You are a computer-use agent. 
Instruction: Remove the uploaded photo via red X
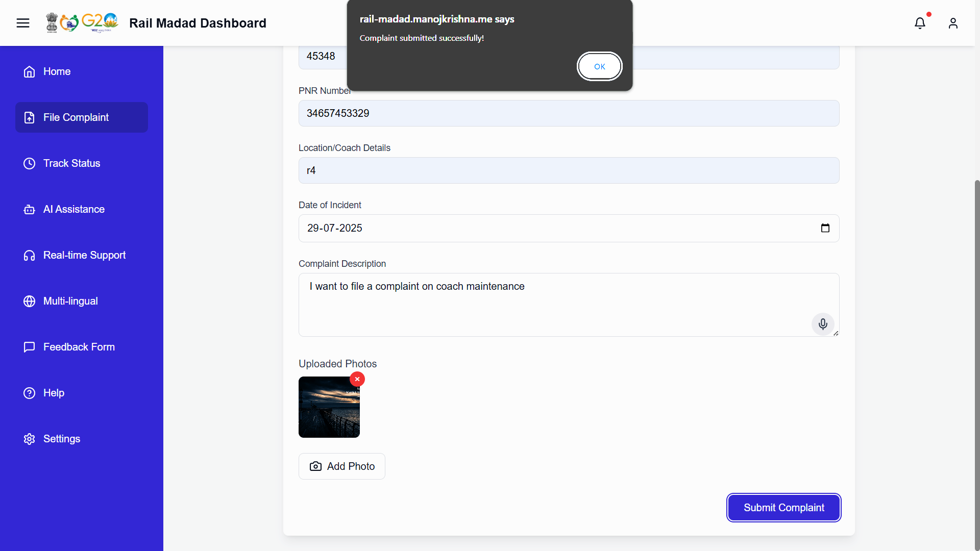(357, 379)
